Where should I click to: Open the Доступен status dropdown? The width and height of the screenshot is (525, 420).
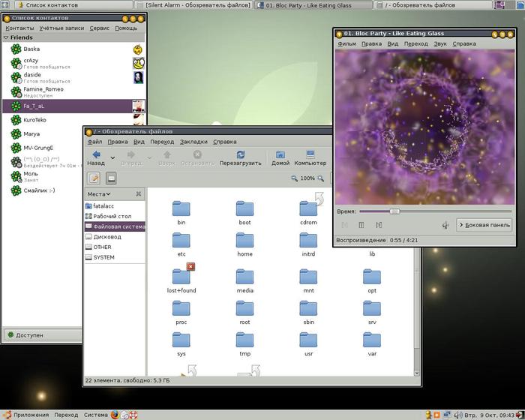42,335
